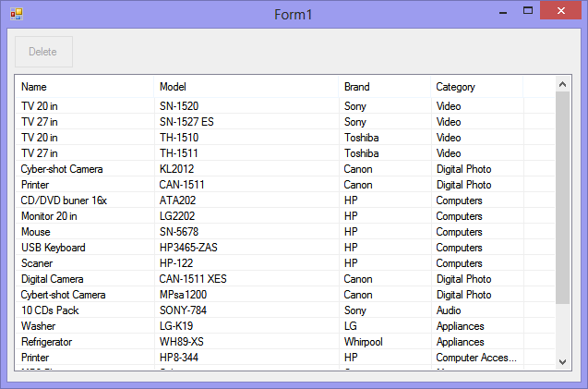Close the Form1 window

coord(561,10)
